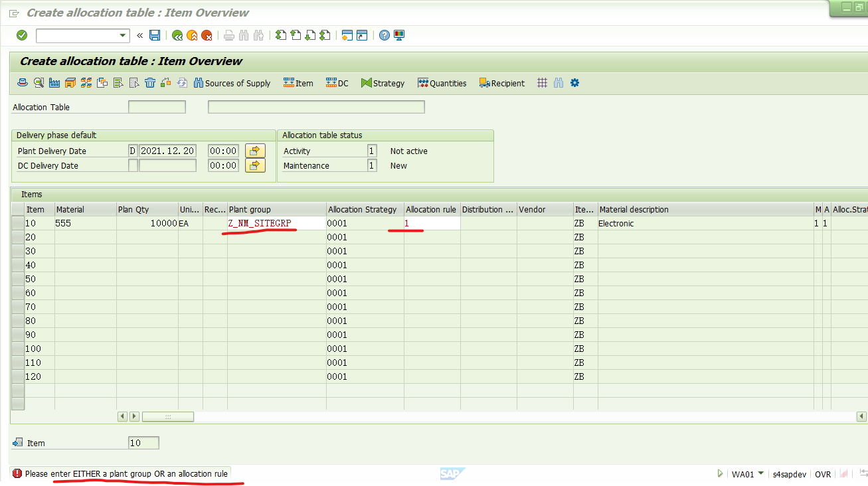
Task: Click Material cell containing 555
Action: (x=86, y=223)
